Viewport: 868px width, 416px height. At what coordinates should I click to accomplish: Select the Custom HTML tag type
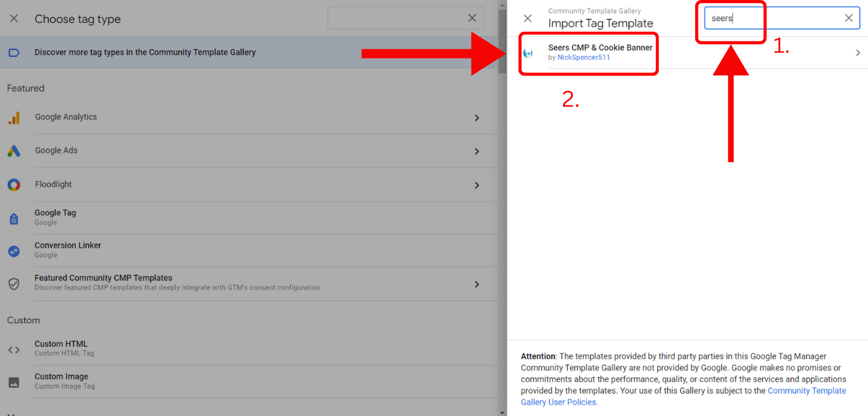249,349
